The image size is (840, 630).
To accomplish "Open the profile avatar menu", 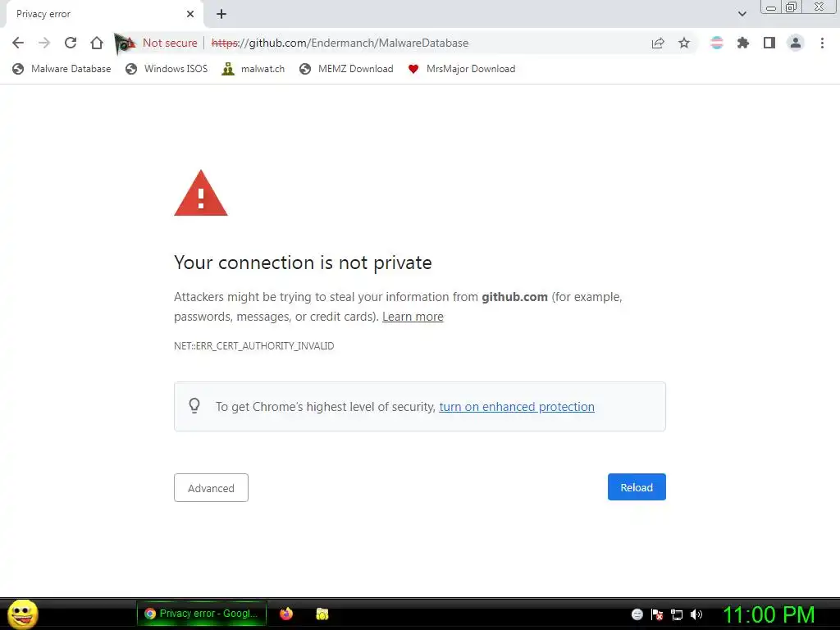I will 796,43.
